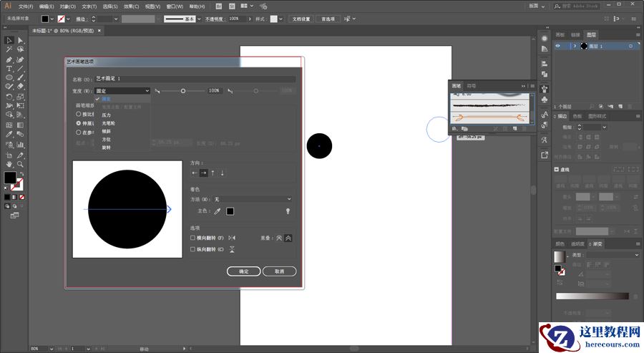644x353 pixels.
Task: Open the 方法 colorization dropdown
Action: tap(253, 198)
